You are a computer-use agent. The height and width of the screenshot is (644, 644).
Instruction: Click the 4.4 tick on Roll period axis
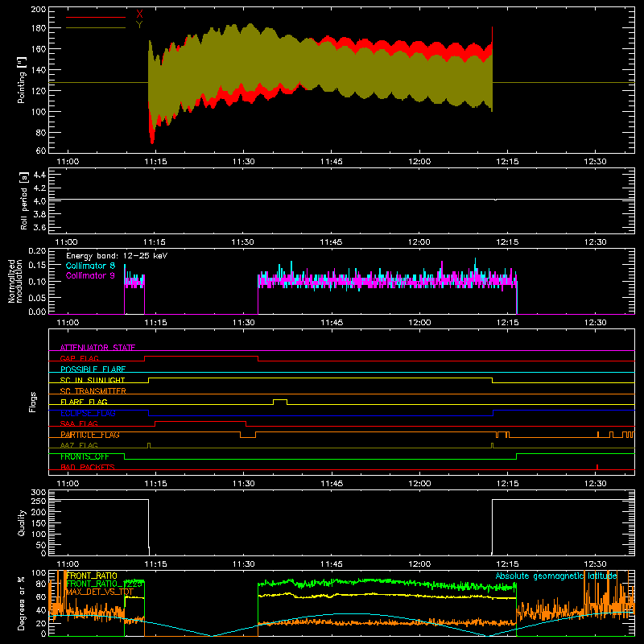(x=39, y=175)
